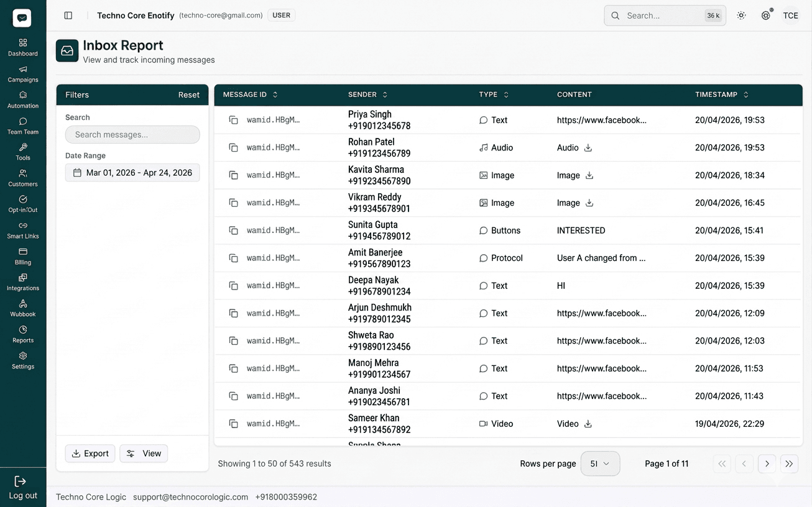Go to Campaigns in the sidebar
812x507 pixels.
[x=23, y=73]
